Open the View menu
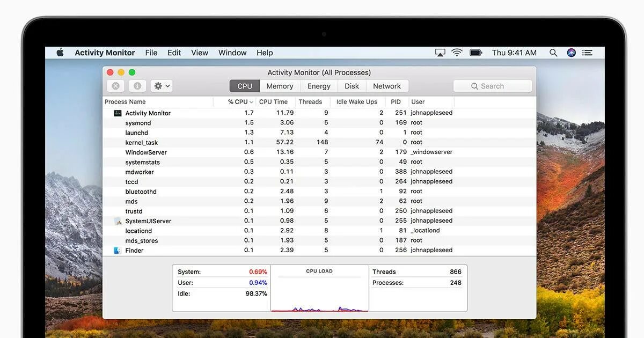Image resolution: width=644 pixels, height=338 pixels. click(x=200, y=53)
